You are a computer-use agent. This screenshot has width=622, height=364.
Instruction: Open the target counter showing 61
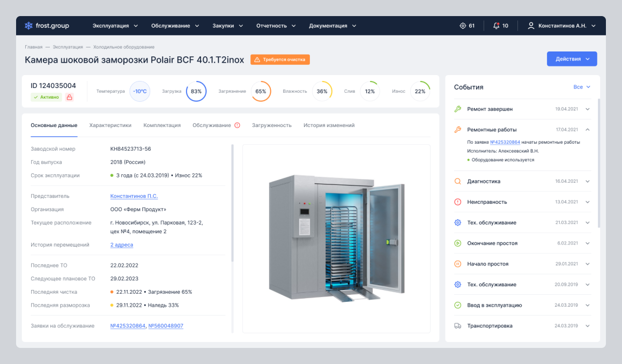[467, 26]
